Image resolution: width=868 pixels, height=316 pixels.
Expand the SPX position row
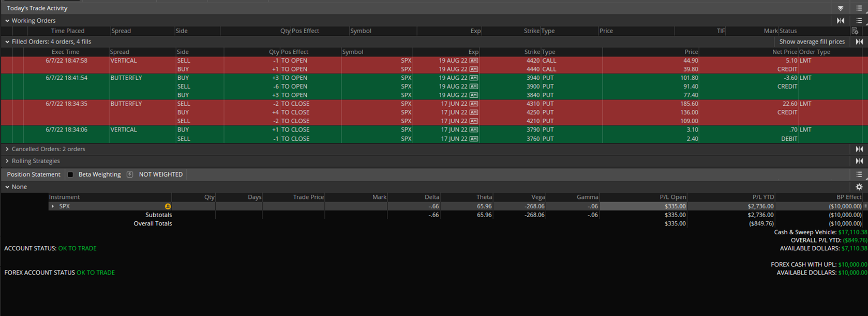pyautogui.click(x=53, y=206)
